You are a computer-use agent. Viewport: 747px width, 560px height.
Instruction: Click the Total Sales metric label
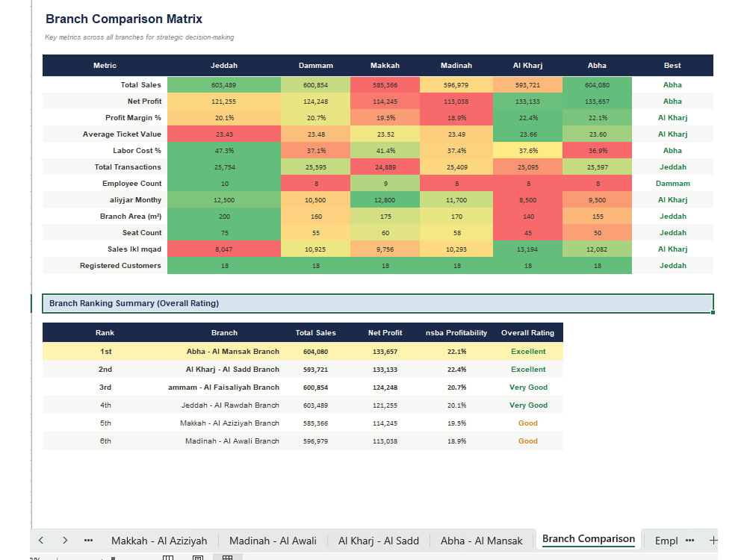(x=140, y=85)
